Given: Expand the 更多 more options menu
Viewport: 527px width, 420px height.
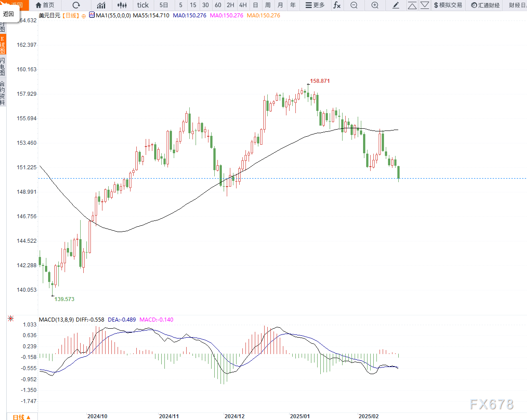Looking at the screenshot, I should pyautogui.click(x=315, y=5).
